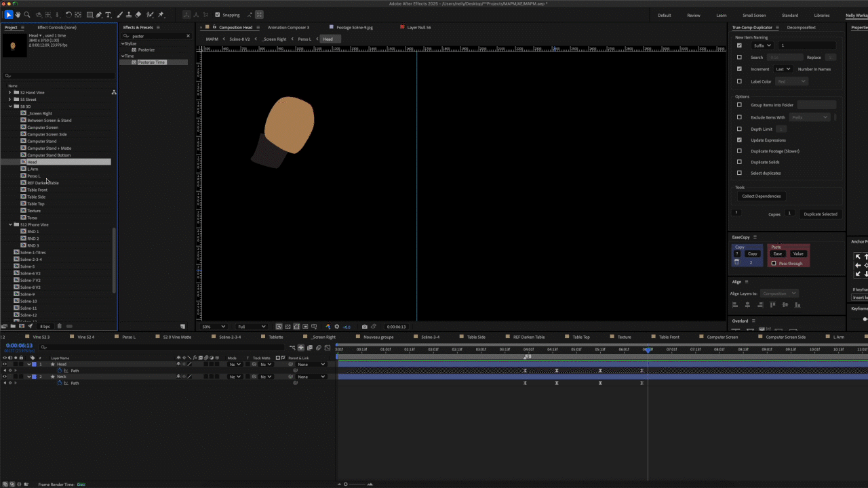This screenshot has width=868, height=488.
Task: Expand the S2 Hand Vine folder
Action: point(10,92)
